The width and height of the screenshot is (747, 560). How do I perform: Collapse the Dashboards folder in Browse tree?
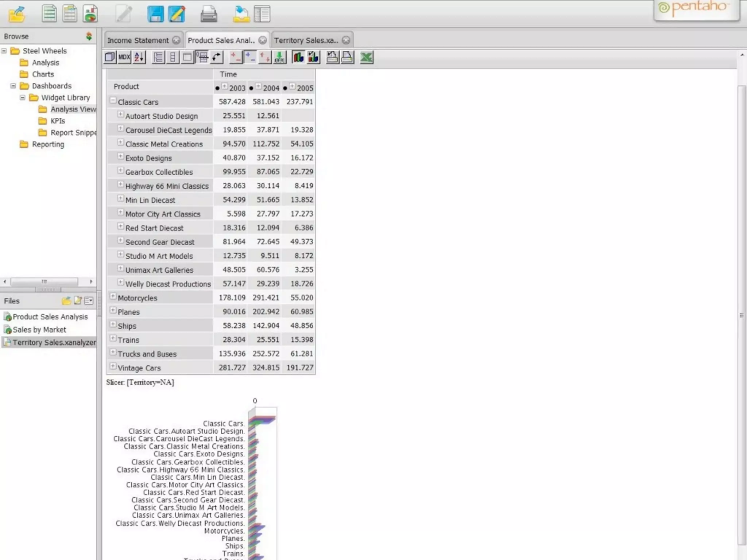point(13,86)
